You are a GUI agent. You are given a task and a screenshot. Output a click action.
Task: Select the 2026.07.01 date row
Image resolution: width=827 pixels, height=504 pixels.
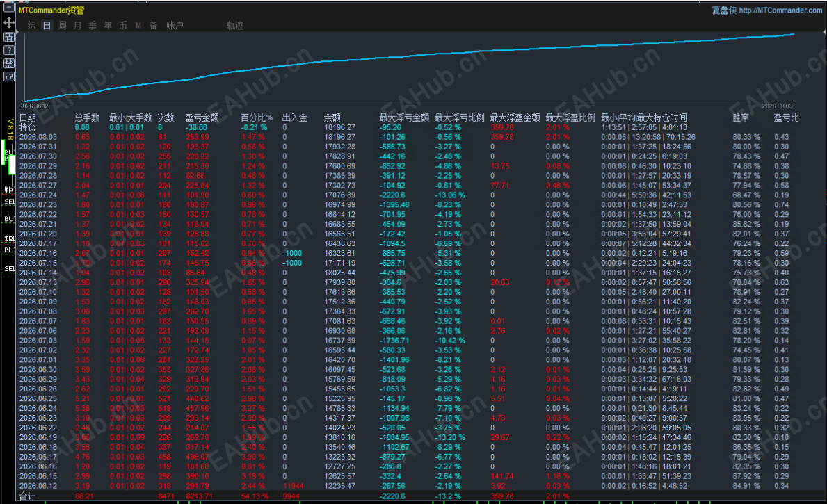38,359
